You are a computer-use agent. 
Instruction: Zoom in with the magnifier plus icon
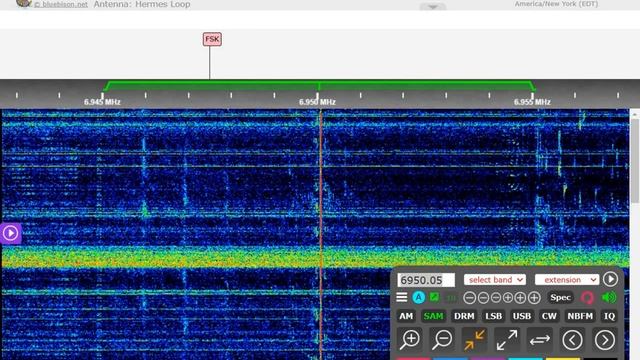(x=410, y=340)
